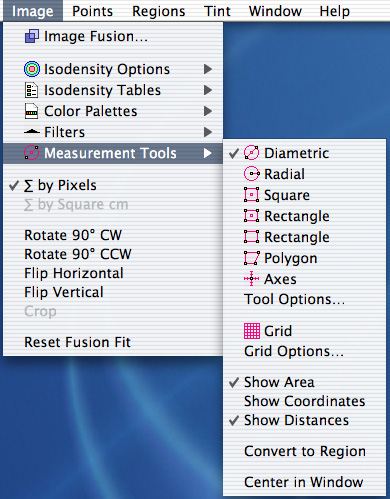Toggle the Show Area checkmark
Image resolution: width=390 pixels, height=499 pixels.
[x=234, y=382]
